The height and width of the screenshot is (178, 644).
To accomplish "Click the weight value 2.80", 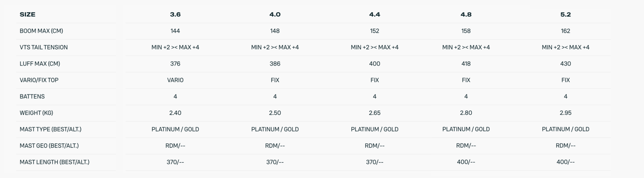I will coord(466,113).
